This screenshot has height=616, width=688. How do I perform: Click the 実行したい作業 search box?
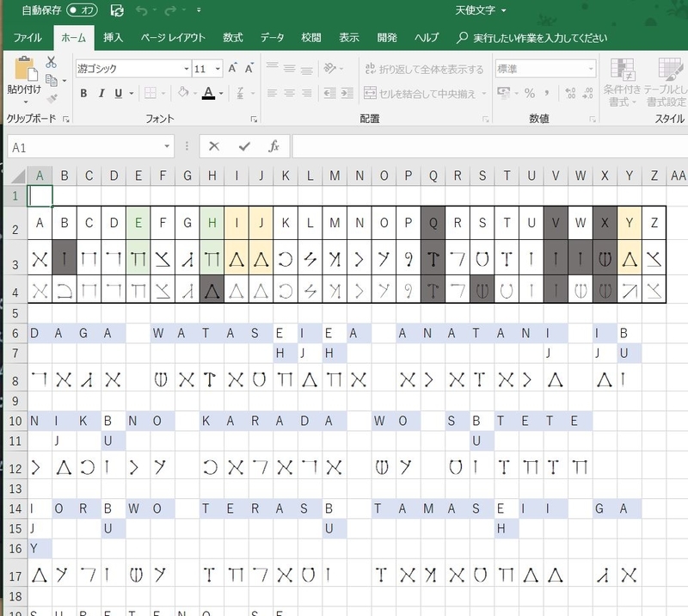531,38
